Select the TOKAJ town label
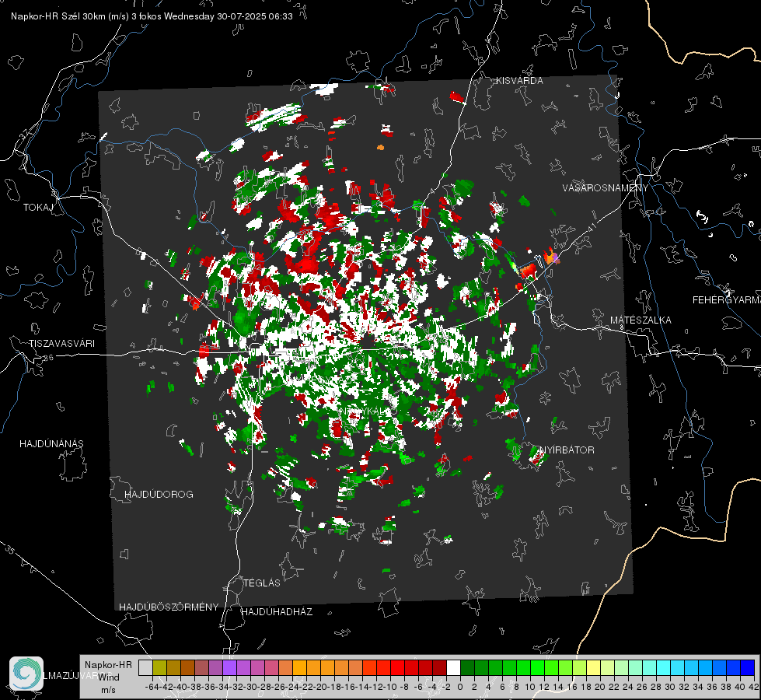 click(38, 208)
